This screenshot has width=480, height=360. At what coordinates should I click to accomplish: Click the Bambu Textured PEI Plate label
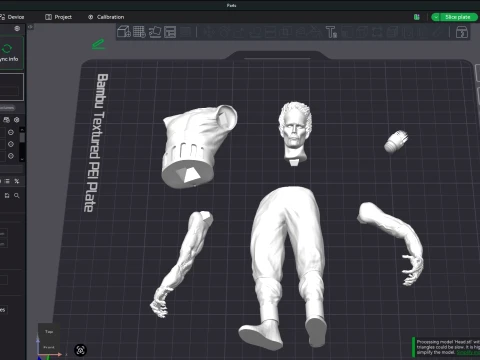[x=96, y=143]
